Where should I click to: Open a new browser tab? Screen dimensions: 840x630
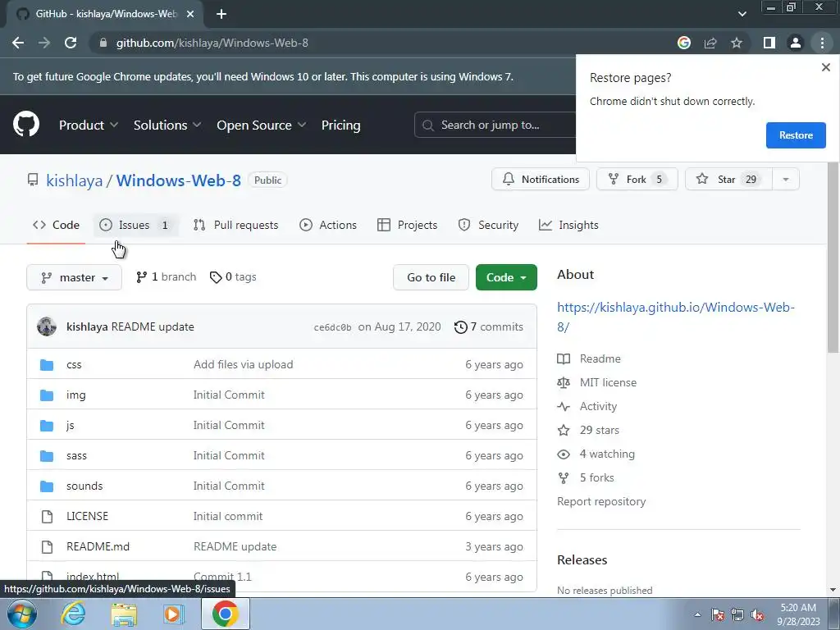click(x=221, y=14)
